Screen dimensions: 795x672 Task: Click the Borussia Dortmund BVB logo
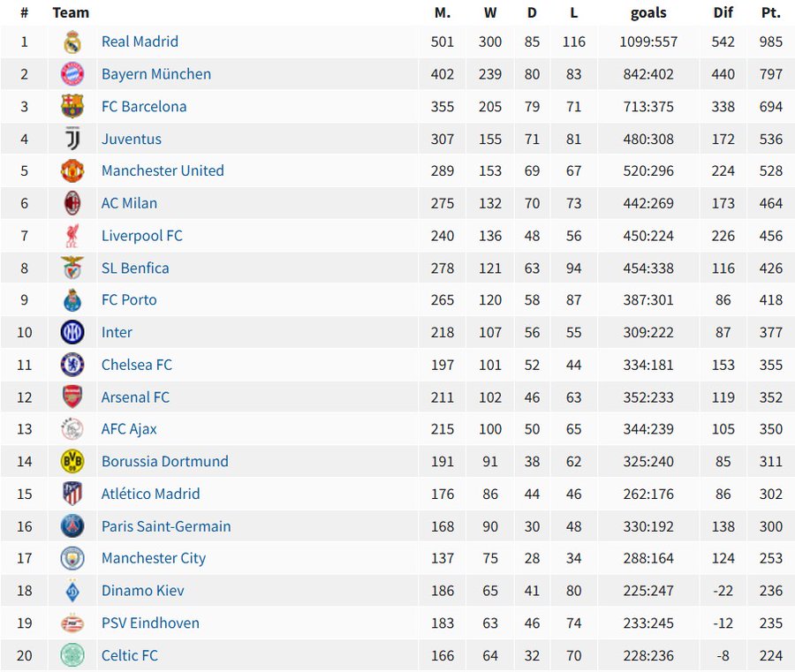(x=72, y=461)
